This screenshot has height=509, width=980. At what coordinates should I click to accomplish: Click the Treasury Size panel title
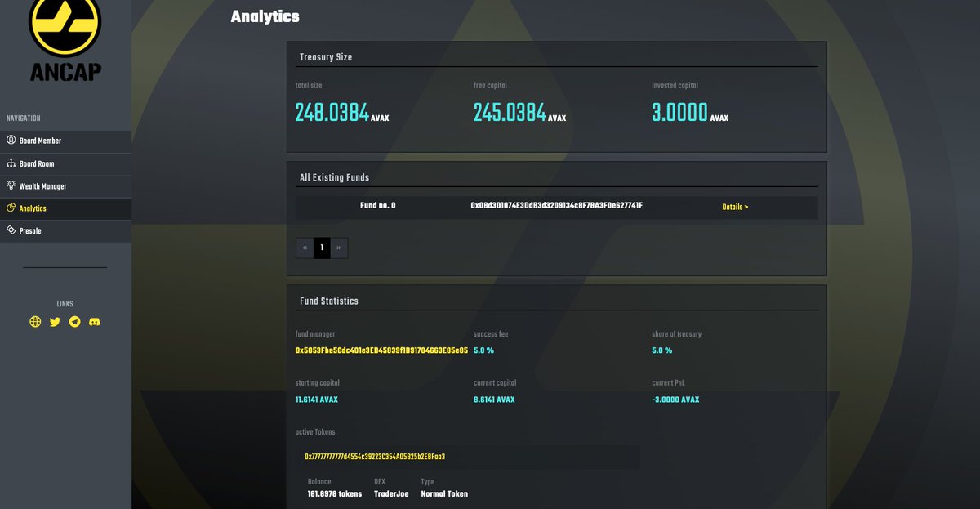tap(326, 57)
